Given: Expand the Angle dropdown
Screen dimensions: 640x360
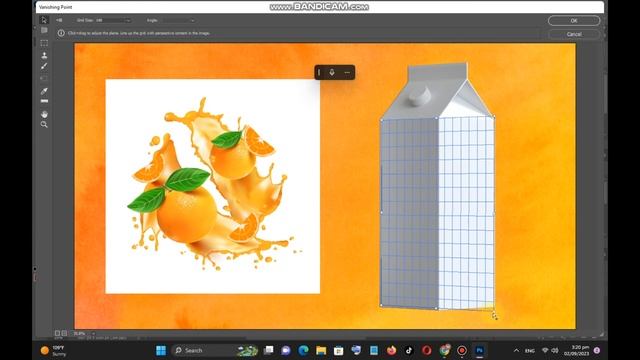Looking at the screenshot, I should 192,20.
